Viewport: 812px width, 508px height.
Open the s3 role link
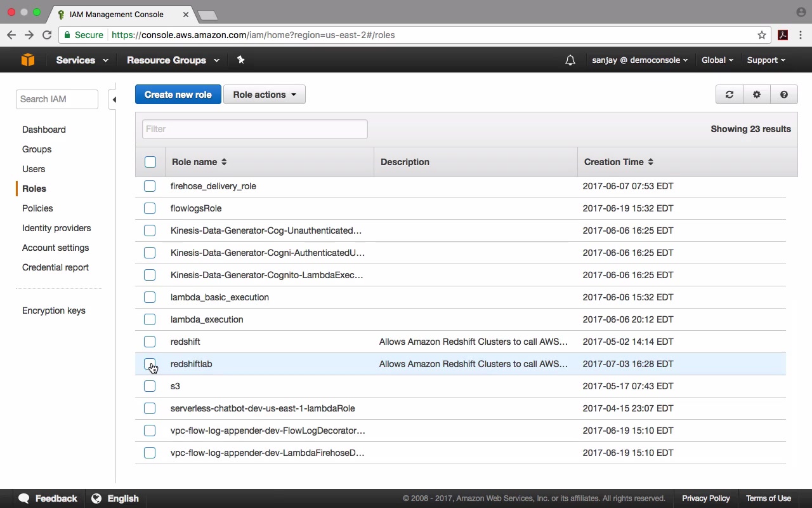point(175,386)
